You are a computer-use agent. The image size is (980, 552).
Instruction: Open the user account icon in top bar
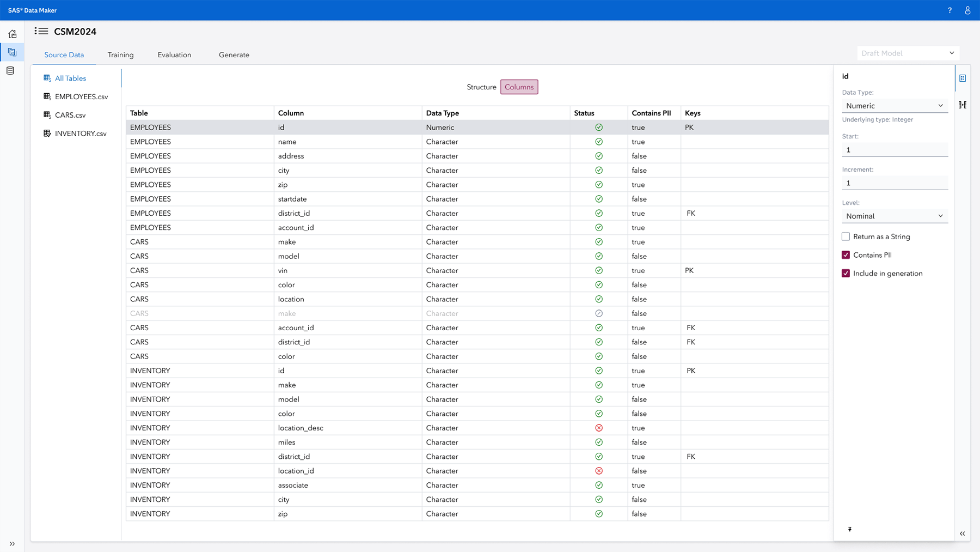pyautogui.click(x=967, y=10)
